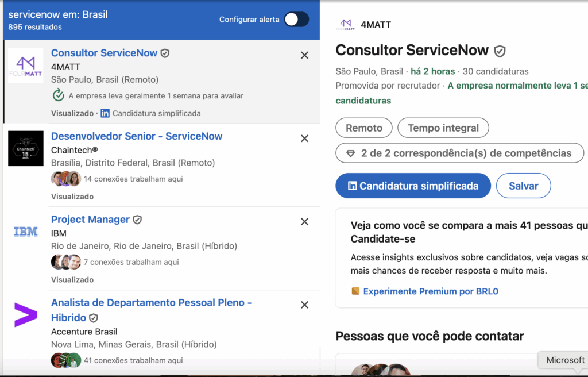Save the job with Salvar button
The width and height of the screenshot is (588, 377).
tap(523, 186)
